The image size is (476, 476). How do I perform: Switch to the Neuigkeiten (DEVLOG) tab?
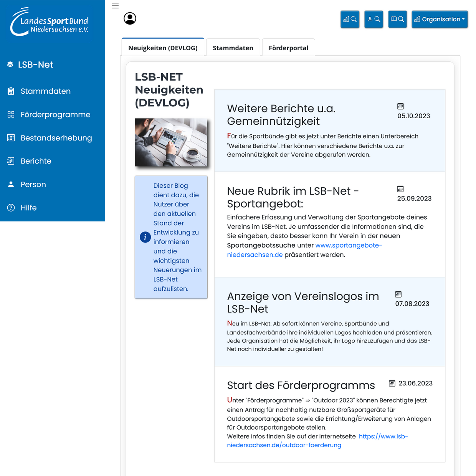pyautogui.click(x=163, y=48)
